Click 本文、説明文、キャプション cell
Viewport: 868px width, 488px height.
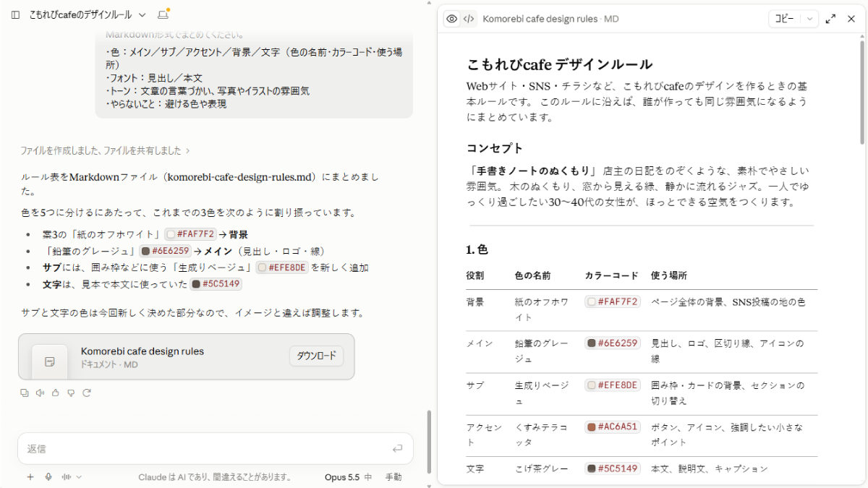click(x=710, y=468)
